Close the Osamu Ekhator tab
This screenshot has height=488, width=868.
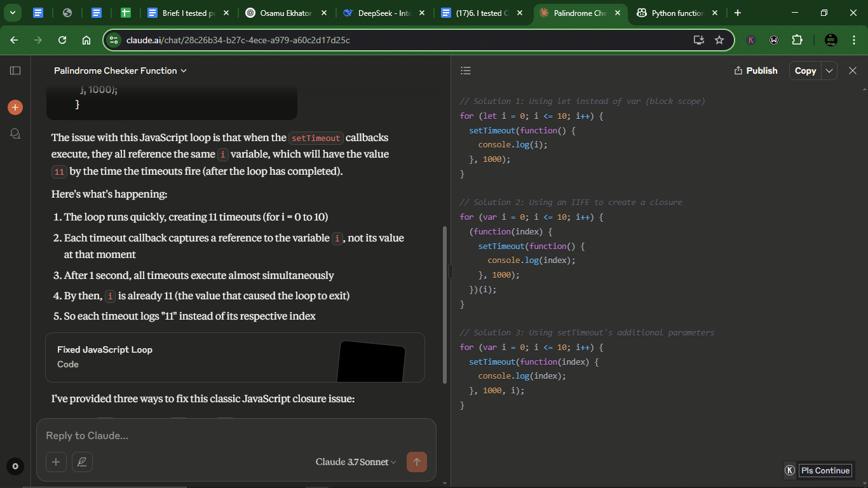click(x=324, y=13)
